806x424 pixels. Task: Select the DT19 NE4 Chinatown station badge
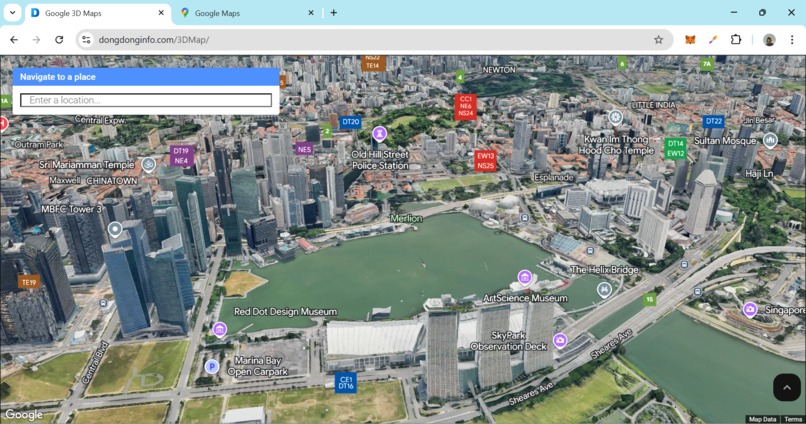(181, 156)
